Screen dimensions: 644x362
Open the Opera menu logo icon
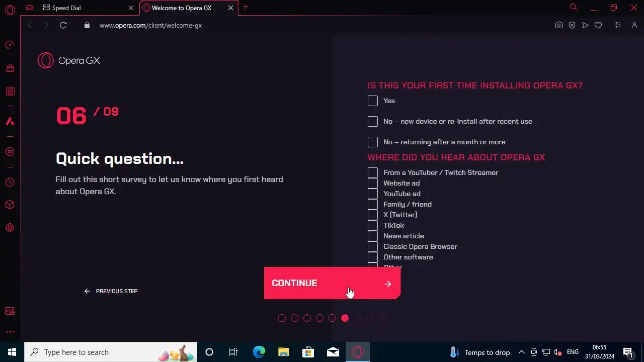(x=10, y=10)
